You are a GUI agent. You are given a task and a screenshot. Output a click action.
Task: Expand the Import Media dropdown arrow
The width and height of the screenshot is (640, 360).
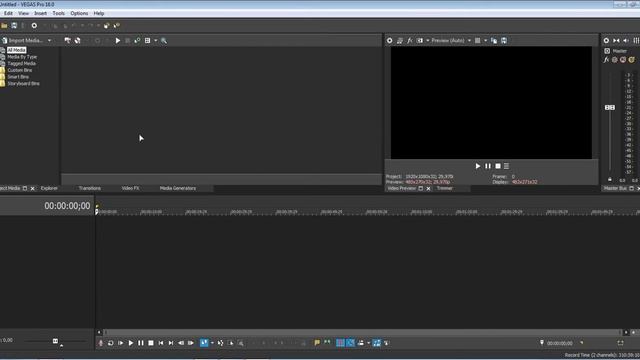pyautogui.click(x=49, y=40)
